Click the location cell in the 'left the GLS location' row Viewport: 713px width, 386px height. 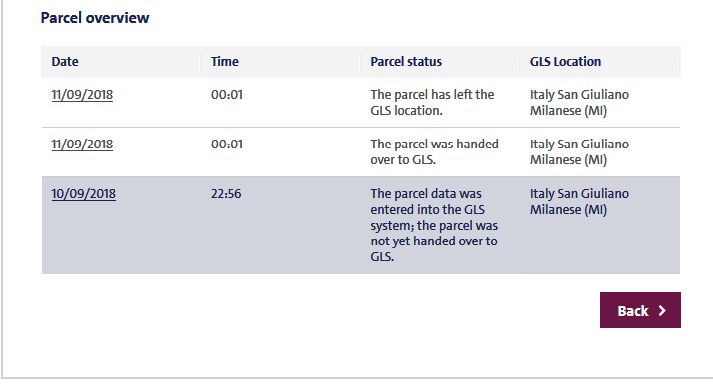pos(579,102)
